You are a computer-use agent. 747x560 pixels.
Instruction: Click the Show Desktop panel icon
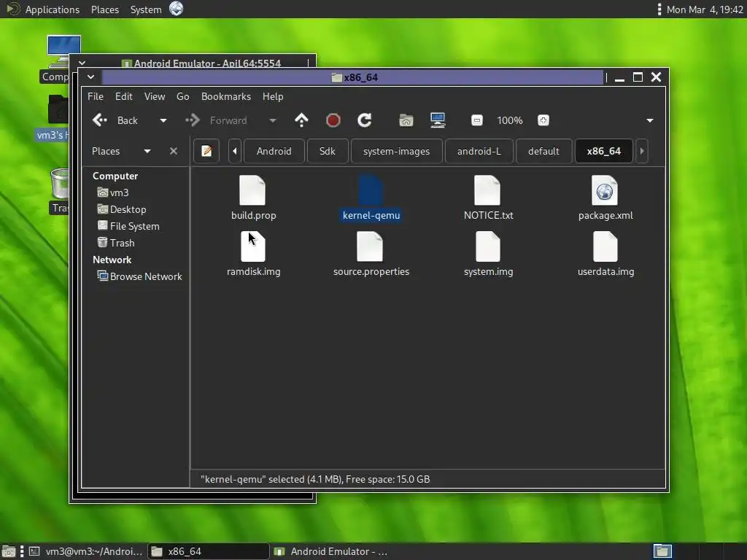[8, 551]
